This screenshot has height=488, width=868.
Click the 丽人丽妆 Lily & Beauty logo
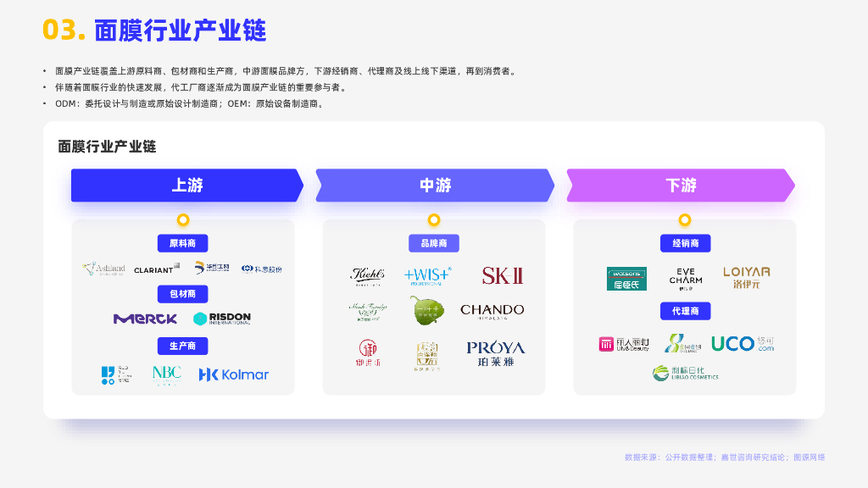[x=624, y=344]
